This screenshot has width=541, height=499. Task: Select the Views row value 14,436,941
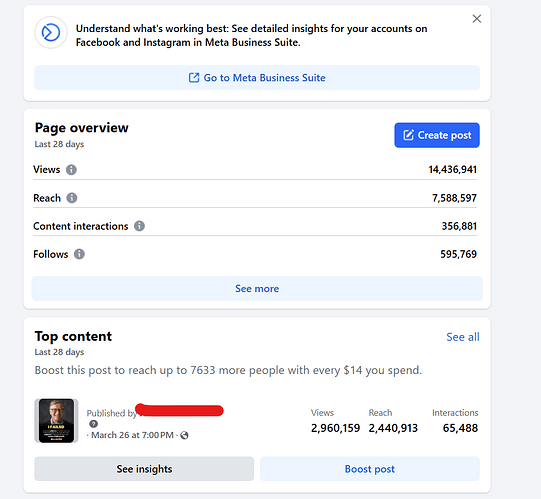452,170
